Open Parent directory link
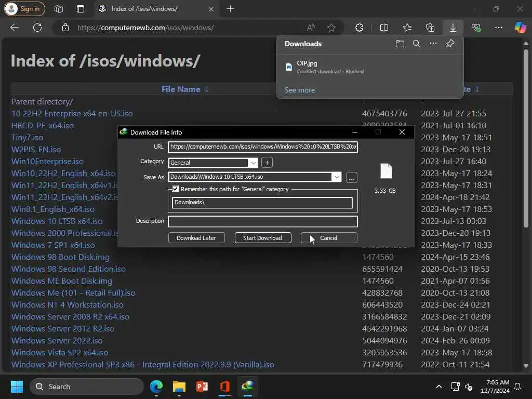Viewport: 532px width, 399px height. pos(42,101)
